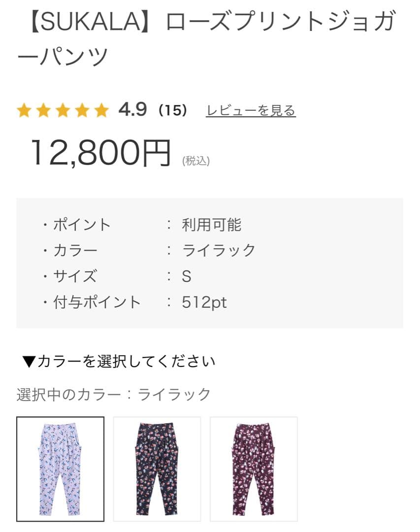420x532 pixels.
Task: Click the 12,800円 price
Action: pos(100,153)
